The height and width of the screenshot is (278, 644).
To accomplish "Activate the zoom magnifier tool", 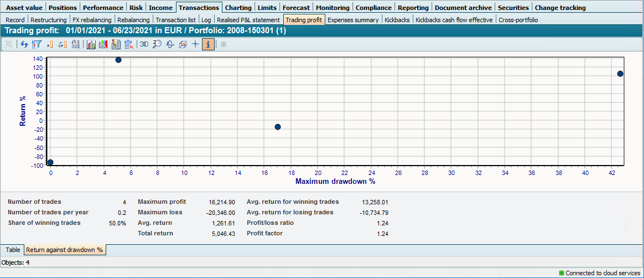I will coord(157,44).
